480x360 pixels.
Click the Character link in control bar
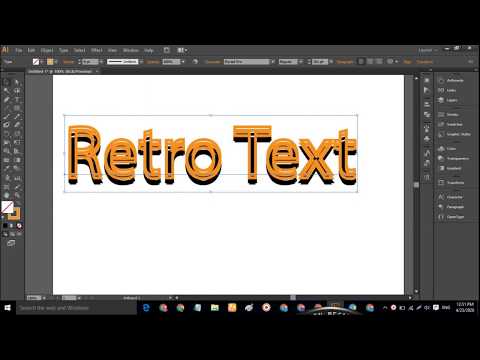[213, 62]
